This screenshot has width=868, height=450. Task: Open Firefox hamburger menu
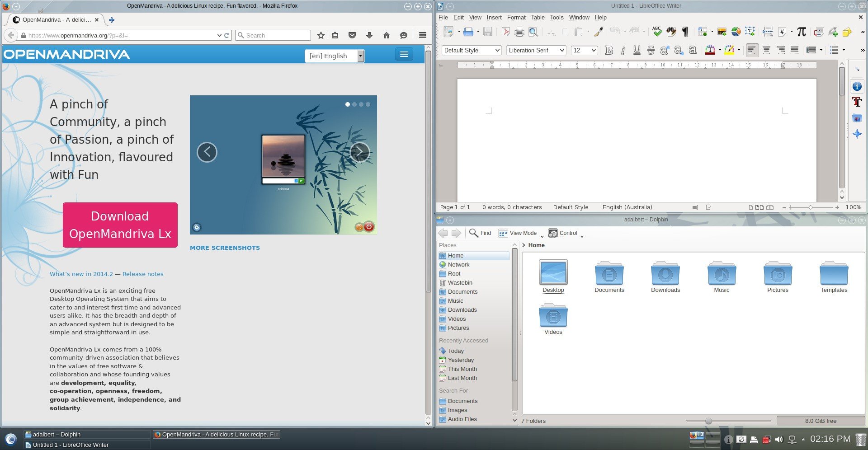423,35
